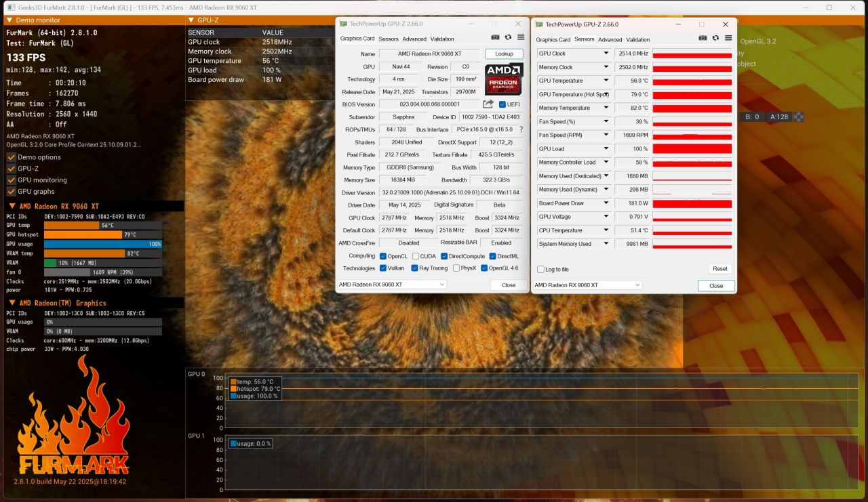Image resolution: width=868 pixels, height=502 pixels.
Task: Uncheck the Demo options checkbox
Action: coord(11,157)
